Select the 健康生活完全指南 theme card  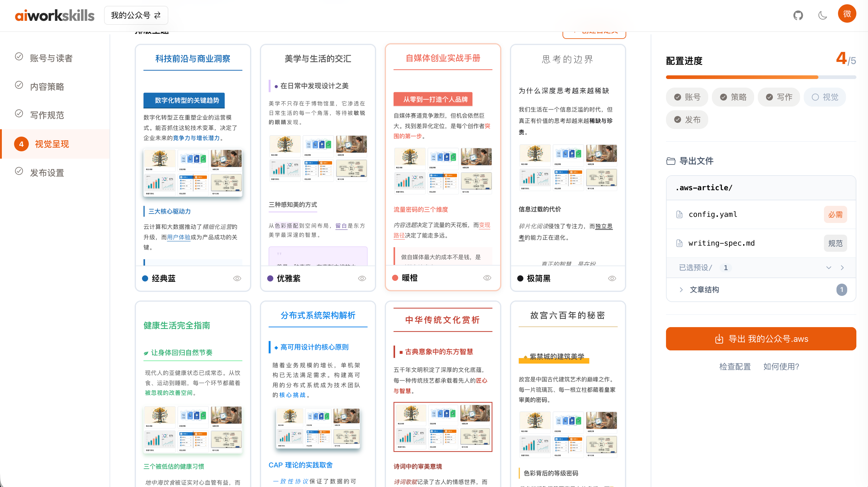(193, 394)
